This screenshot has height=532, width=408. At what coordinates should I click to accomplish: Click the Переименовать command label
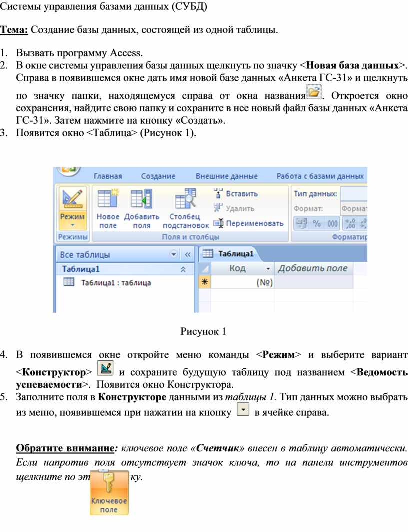[x=254, y=223]
